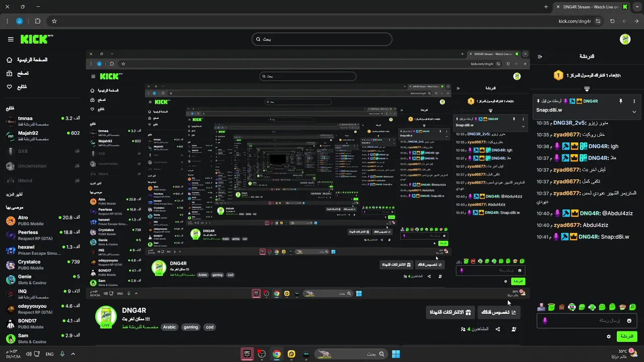644x362 pixels.
Task: Click the gifted subscriptions button
Action: (450, 312)
